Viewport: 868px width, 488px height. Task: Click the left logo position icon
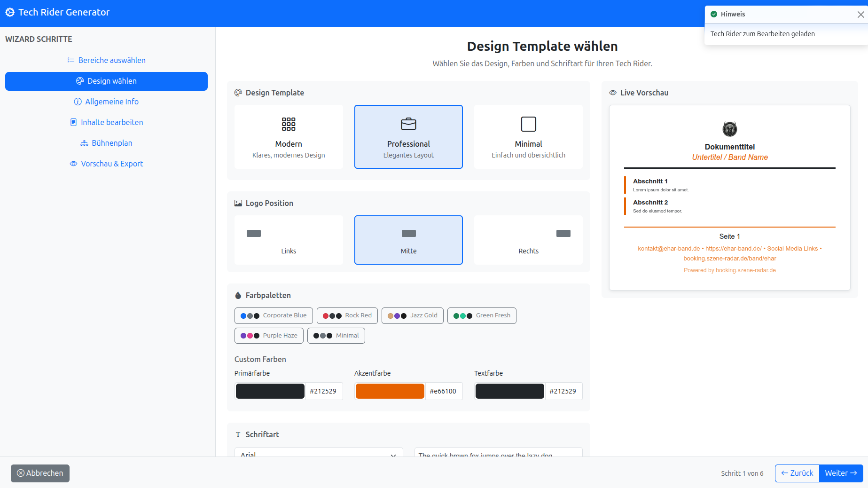254,234
